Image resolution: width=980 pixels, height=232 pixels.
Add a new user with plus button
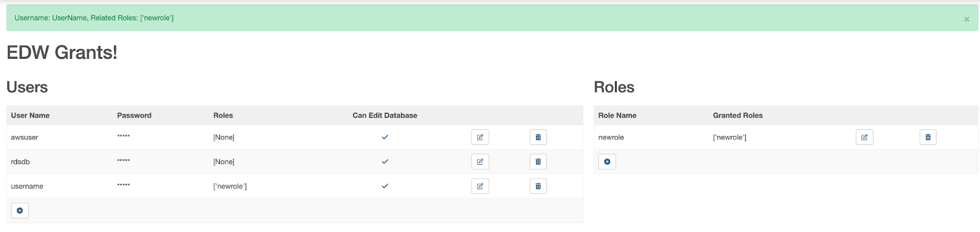pyautogui.click(x=20, y=211)
